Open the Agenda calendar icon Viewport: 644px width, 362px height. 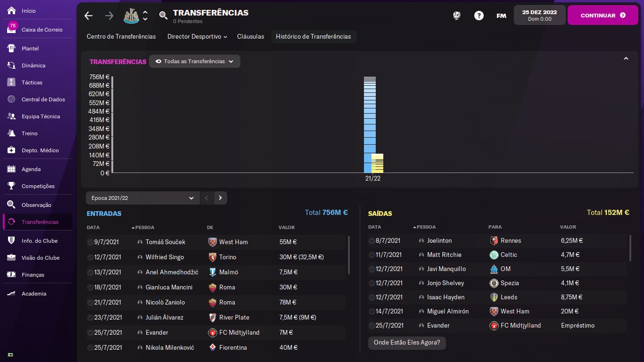(12, 169)
